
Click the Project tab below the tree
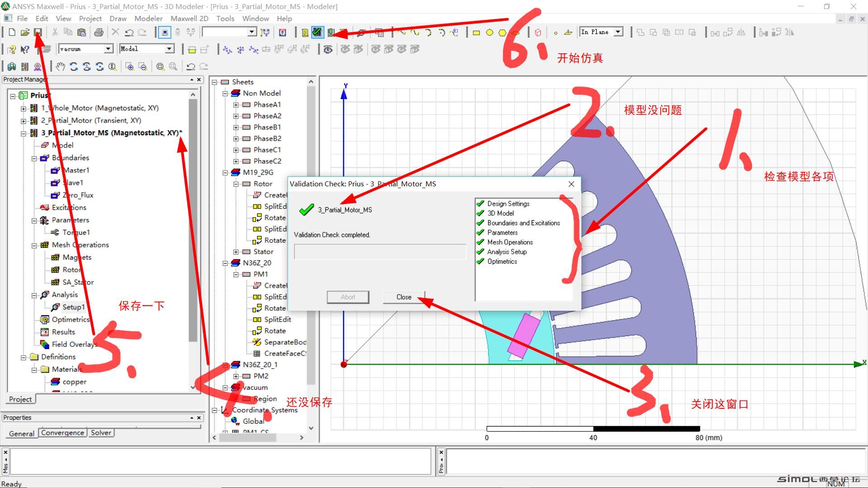[21, 399]
